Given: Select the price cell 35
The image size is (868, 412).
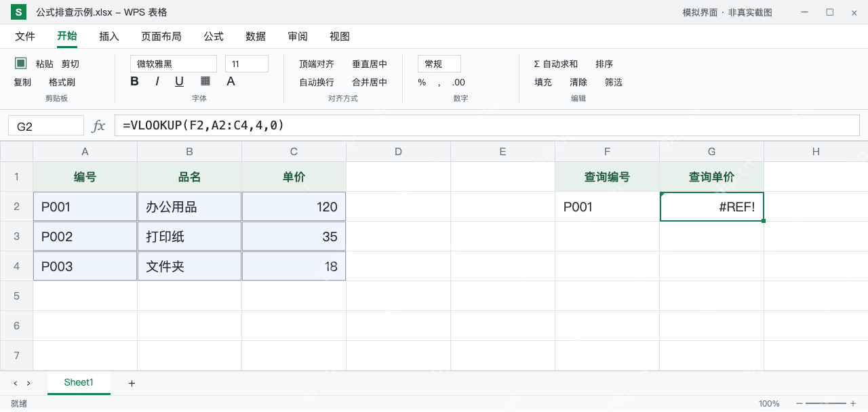Looking at the screenshot, I should point(294,236).
